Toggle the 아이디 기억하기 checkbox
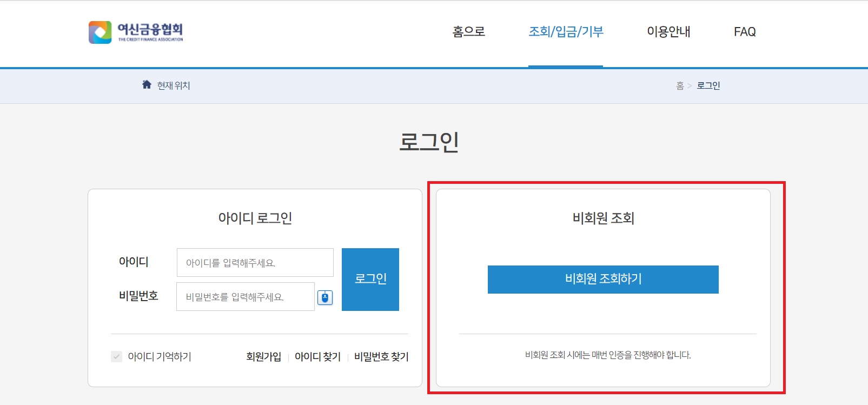Image resolution: width=868 pixels, height=405 pixels. coord(116,356)
